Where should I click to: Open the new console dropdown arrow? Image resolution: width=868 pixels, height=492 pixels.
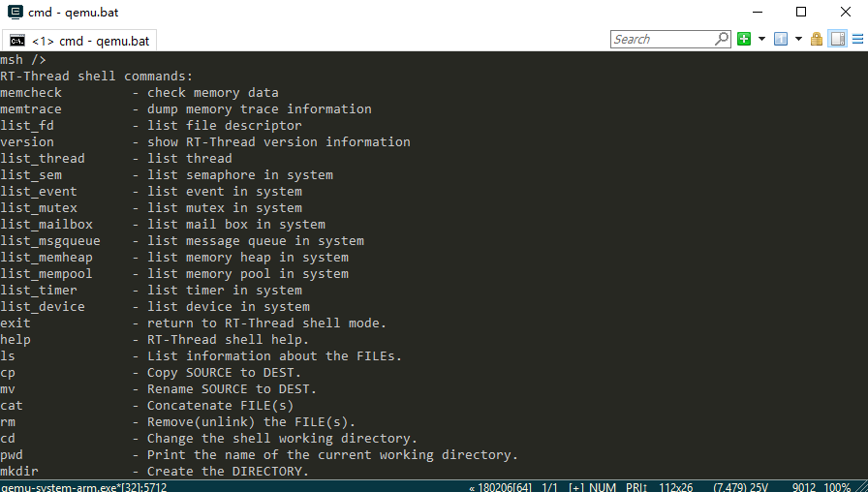(761, 39)
